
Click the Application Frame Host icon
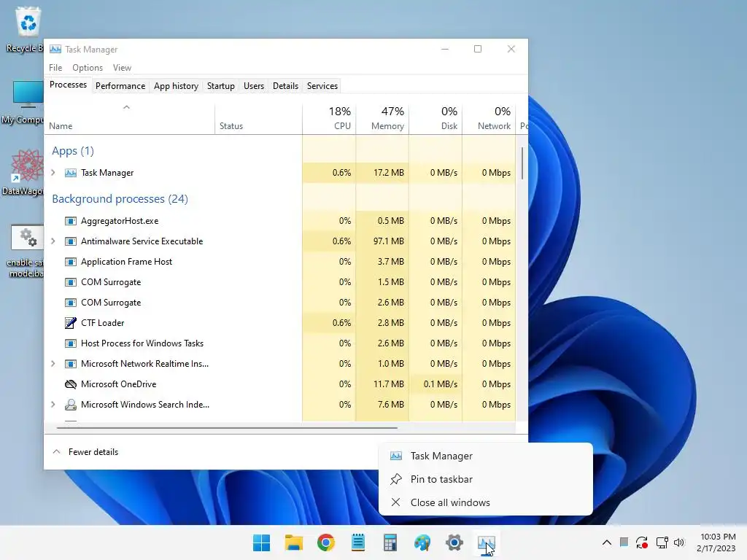[71, 262]
